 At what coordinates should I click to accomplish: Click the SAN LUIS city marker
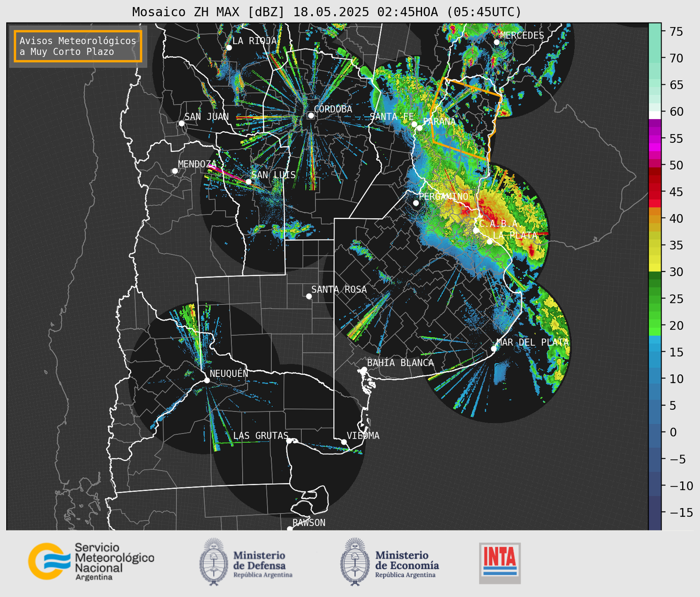tap(249, 181)
